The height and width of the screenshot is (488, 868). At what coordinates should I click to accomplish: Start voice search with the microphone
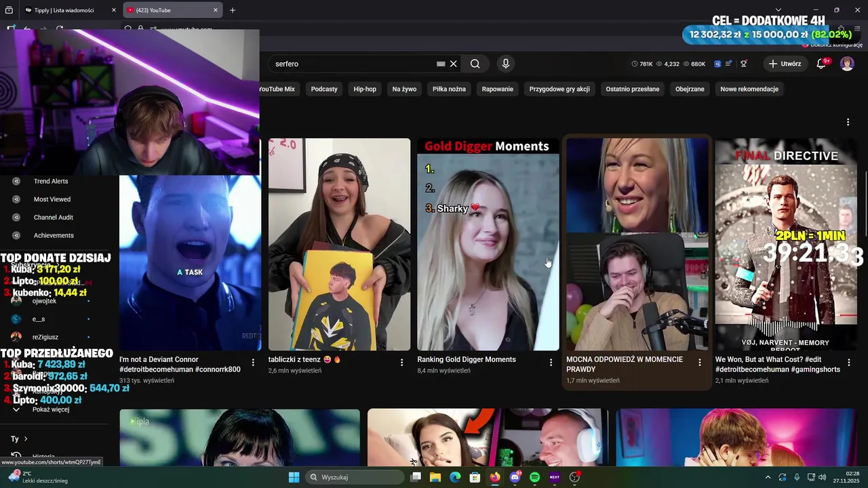tap(505, 64)
